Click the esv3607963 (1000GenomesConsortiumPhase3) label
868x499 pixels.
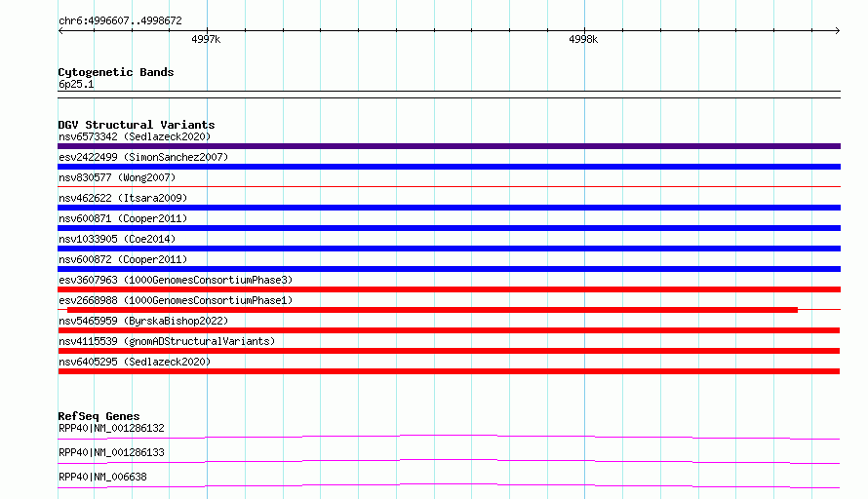pyautogui.click(x=176, y=280)
